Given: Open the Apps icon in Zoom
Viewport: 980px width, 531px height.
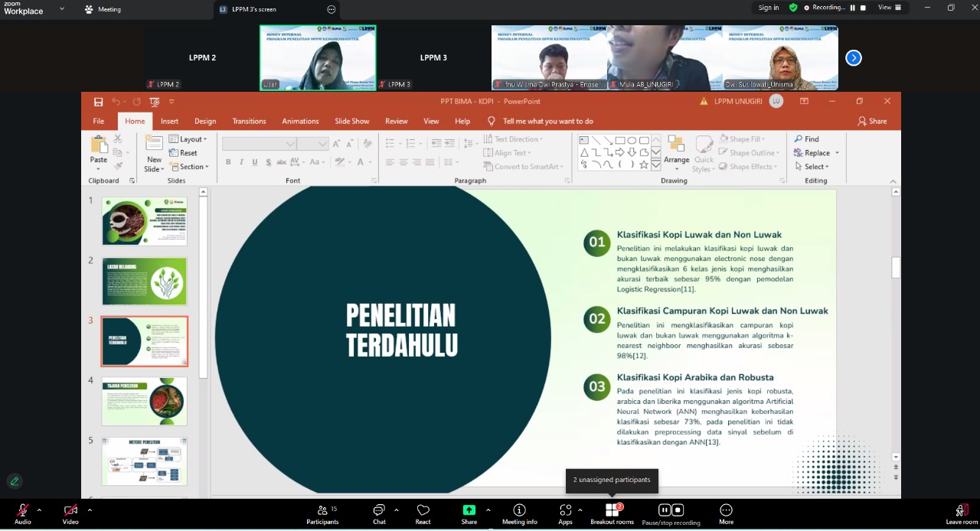Looking at the screenshot, I should [x=565, y=511].
